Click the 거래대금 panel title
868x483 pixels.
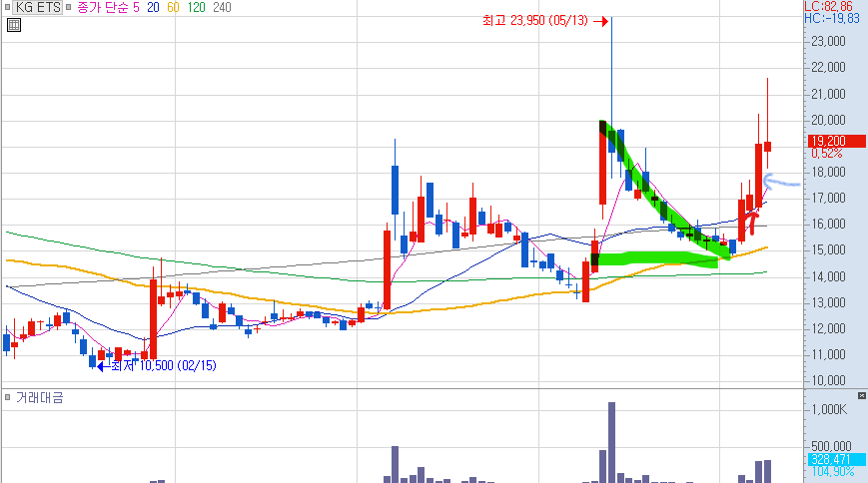pyautogui.click(x=39, y=397)
